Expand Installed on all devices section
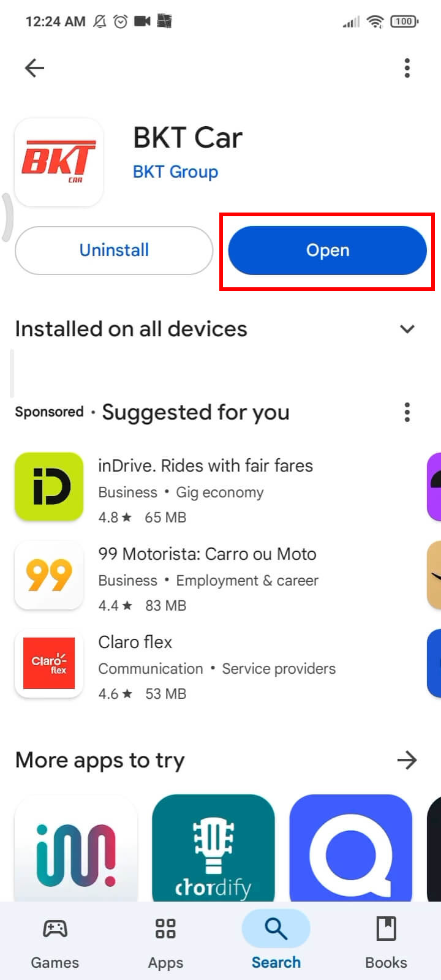Image resolution: width=441 pixels, height=980 pixels. point(407,329)
